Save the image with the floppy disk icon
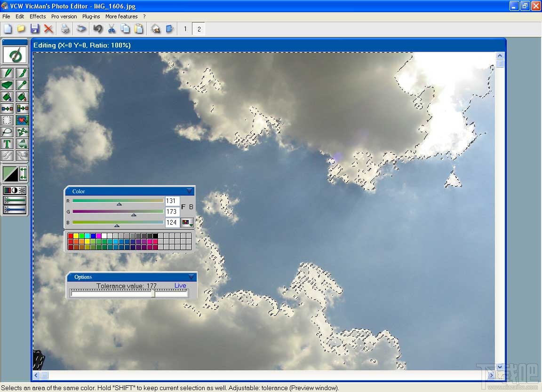Image resolution: width=542 pixels, height=392 pixels. coord(34,29)
